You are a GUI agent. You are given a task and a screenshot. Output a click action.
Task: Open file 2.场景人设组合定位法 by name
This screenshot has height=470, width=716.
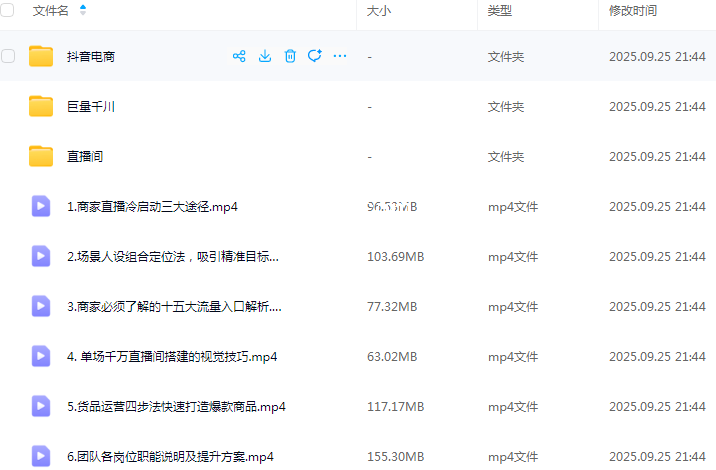(x=172, y=257)
